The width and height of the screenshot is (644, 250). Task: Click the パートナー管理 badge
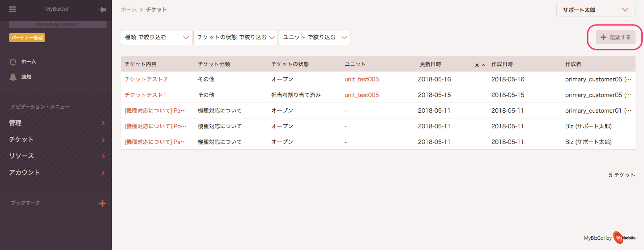[27, 38]
